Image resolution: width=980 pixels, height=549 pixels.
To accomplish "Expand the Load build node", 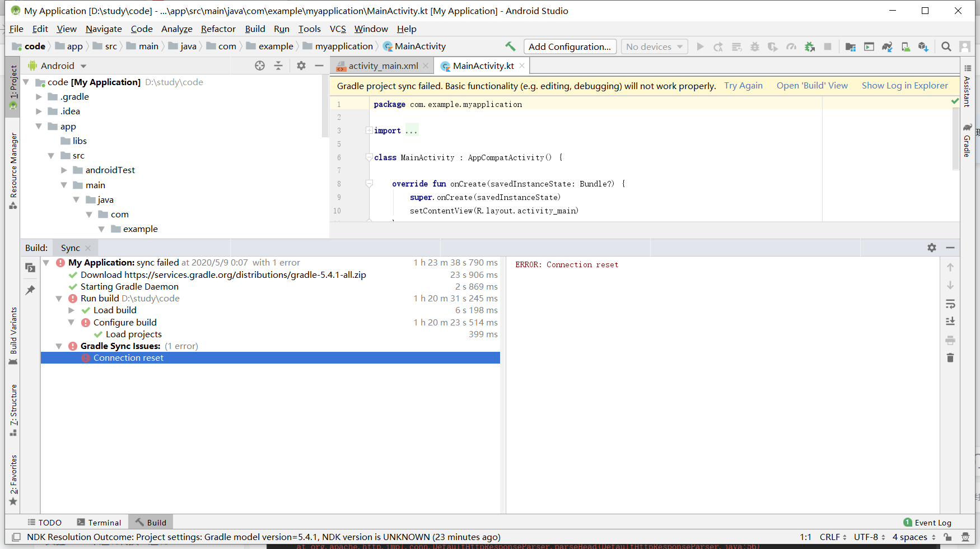I will [71, 310].
